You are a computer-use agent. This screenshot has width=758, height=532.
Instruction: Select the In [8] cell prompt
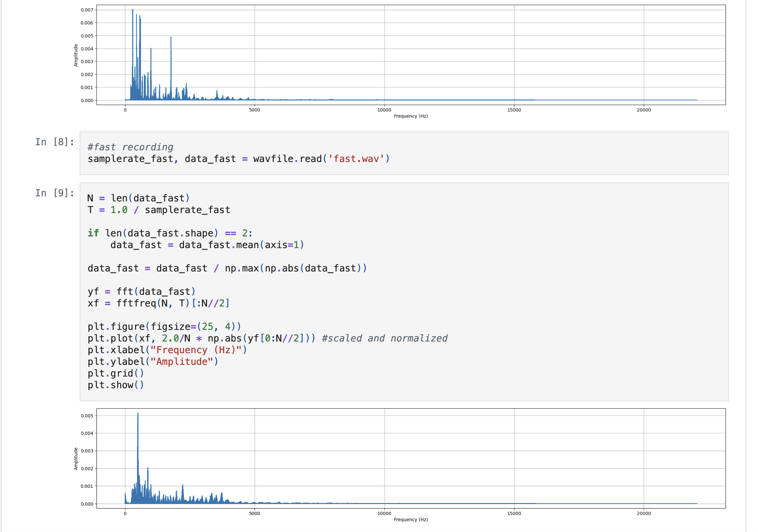[x=55, y=142]
